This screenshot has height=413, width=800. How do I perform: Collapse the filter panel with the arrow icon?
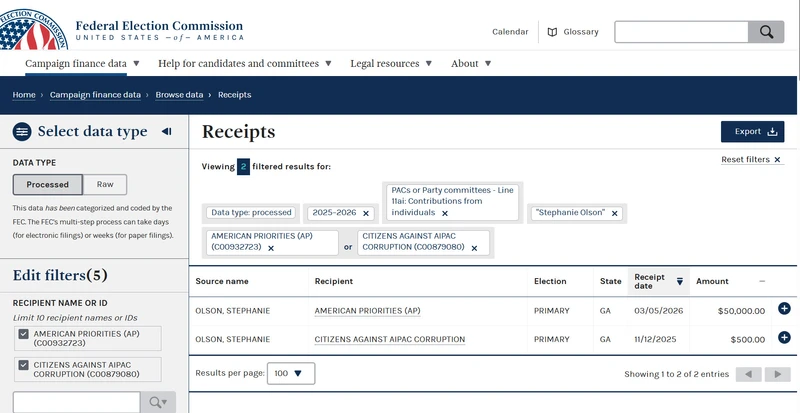tap(166, 131)
